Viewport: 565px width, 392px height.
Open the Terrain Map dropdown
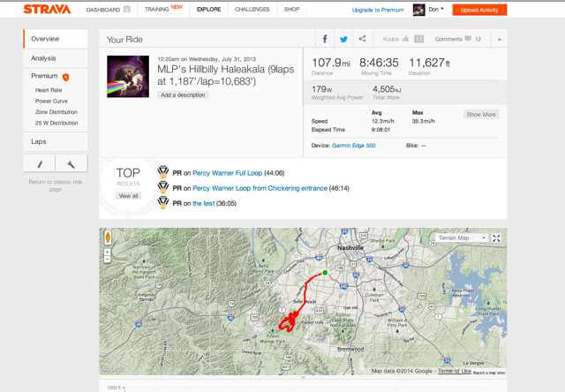pyautogui.click(x=463, y=238)
